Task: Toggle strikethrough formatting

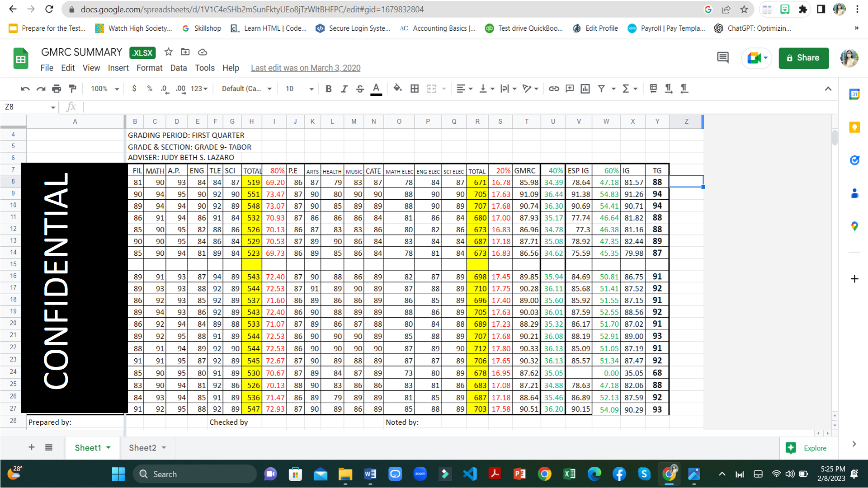Action: [360, 89]
